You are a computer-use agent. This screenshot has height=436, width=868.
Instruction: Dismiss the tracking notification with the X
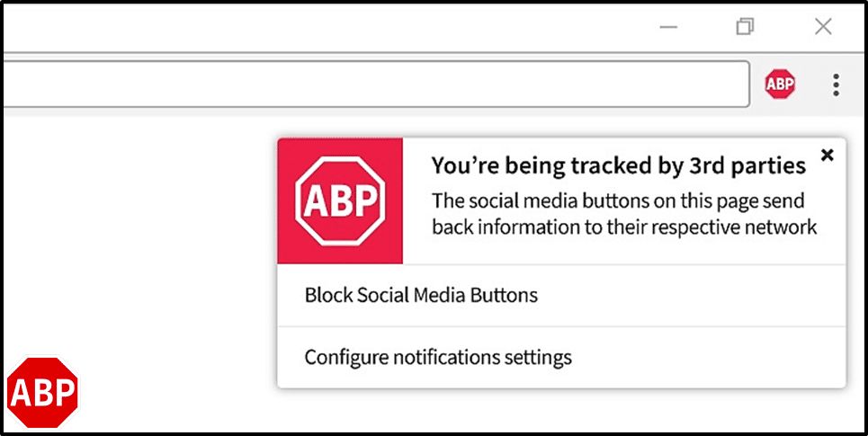coord(827,155)
